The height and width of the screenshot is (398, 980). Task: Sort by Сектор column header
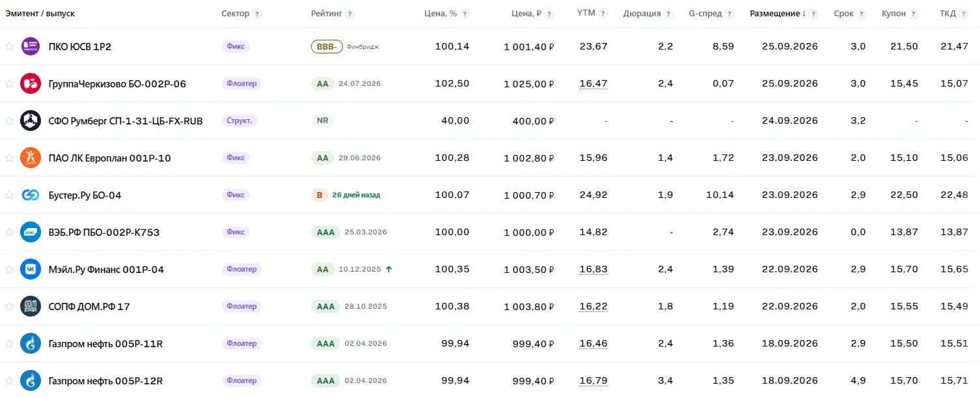click(235, 14)
